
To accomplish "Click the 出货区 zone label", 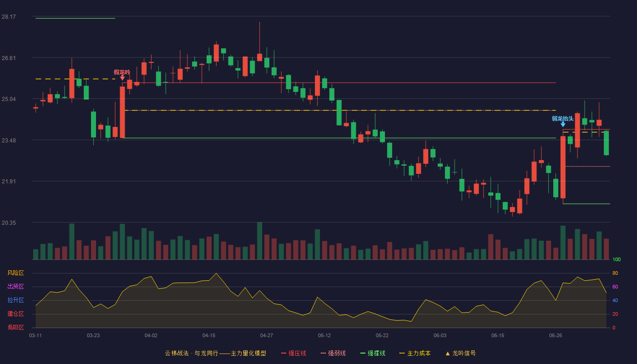I will (x=15, y=287).
